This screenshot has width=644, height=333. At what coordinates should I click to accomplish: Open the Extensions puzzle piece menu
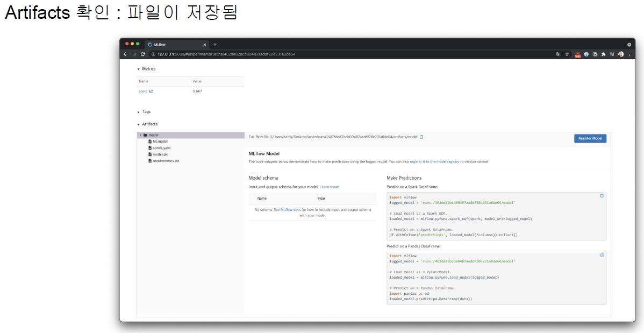click(604, 54)
